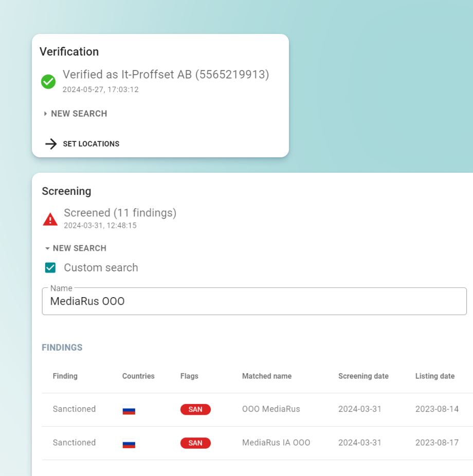Sort by Finding column header
The image size is (473, 476).
(x=65, y=376)
